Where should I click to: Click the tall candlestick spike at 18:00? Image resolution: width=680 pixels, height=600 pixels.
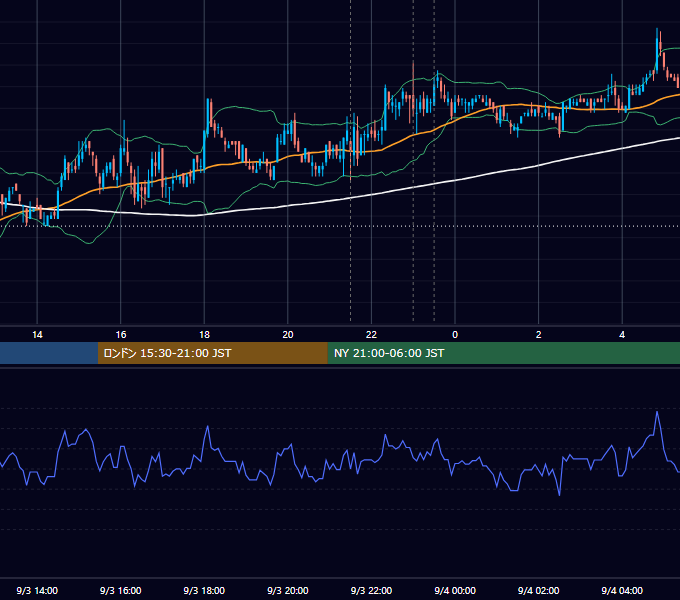pyautogui.click(x=208, y=117)
